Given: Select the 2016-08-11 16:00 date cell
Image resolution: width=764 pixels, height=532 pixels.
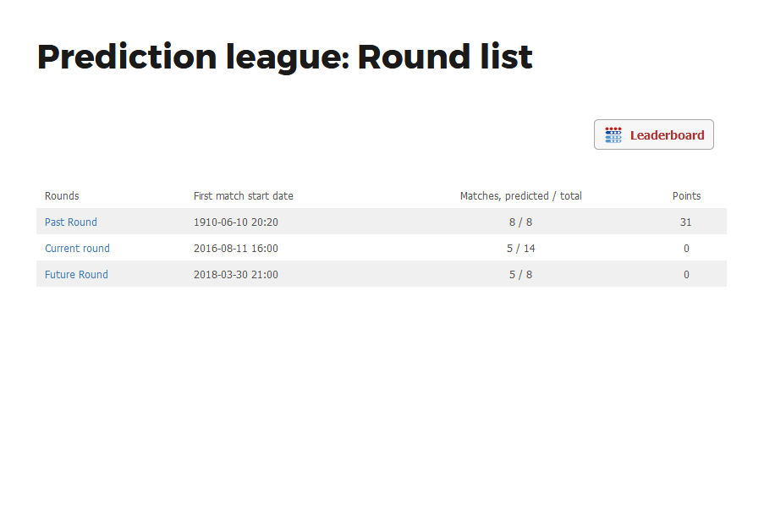Looking at the screenshot, I should coord(236,249).
